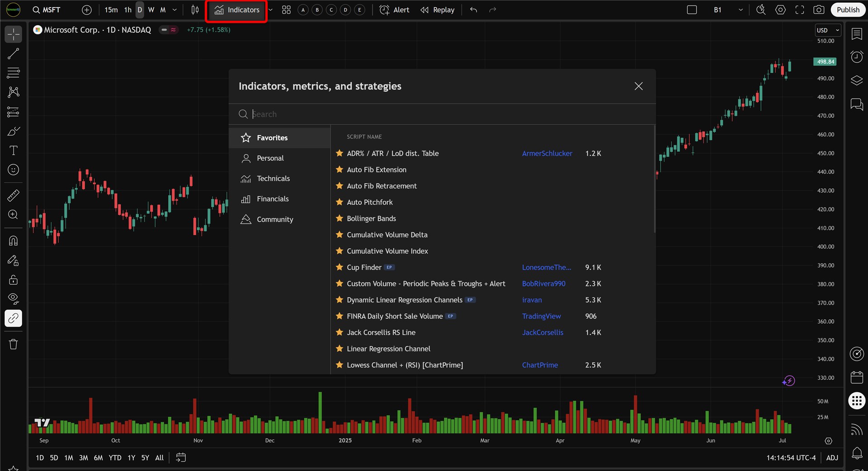Remove objects with the trash icon
Image resolution: width=868 pixels, height=471 pixels.
click(x=14, y=344)
